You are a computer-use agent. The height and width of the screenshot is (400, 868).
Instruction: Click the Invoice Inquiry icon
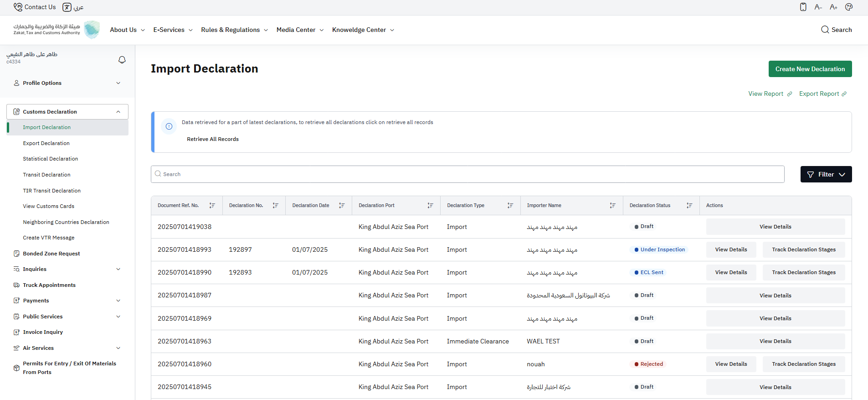coord(17,332)
